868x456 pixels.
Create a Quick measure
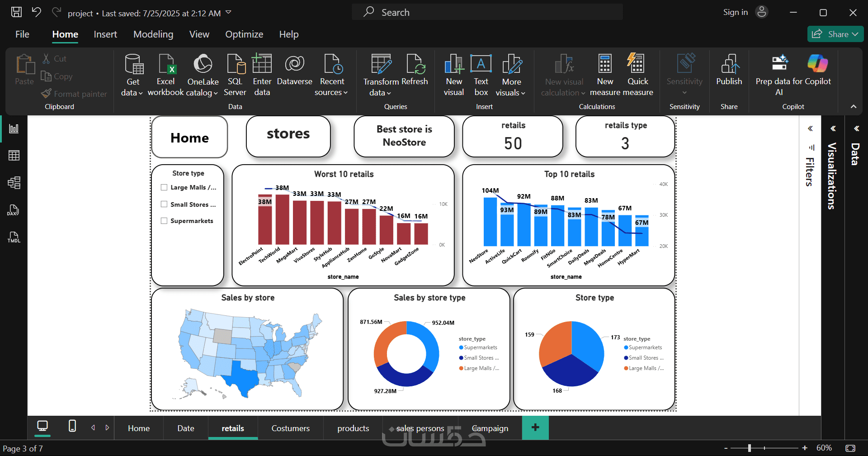(638, 75)
